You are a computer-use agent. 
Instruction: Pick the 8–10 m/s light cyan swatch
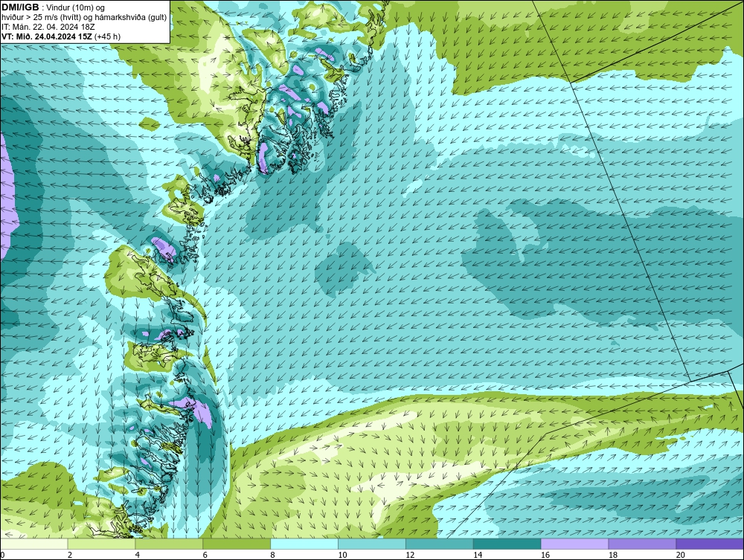(x=304, y=544)
